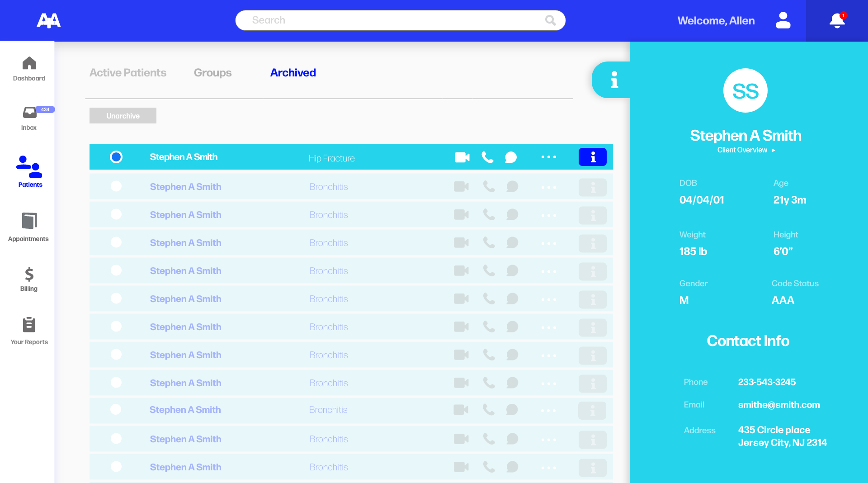
Task: Switch to the Groups tab
Action: 212,73
